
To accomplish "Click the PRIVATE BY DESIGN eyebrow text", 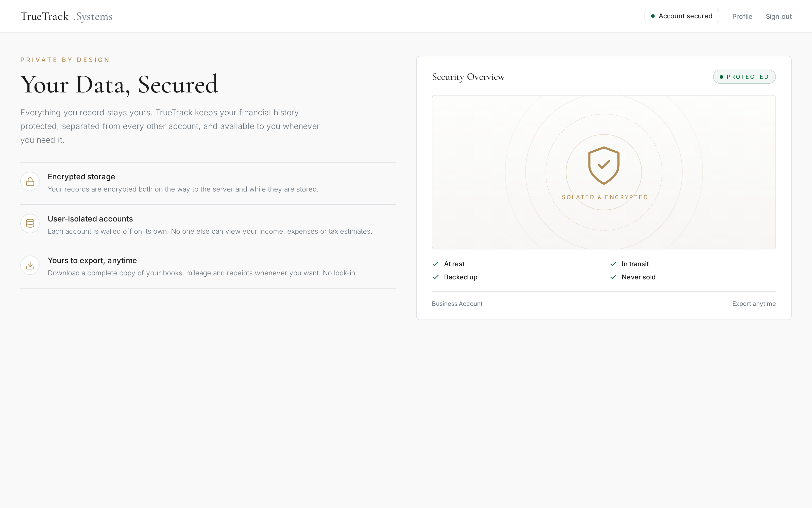I will (x=65, y=60).
